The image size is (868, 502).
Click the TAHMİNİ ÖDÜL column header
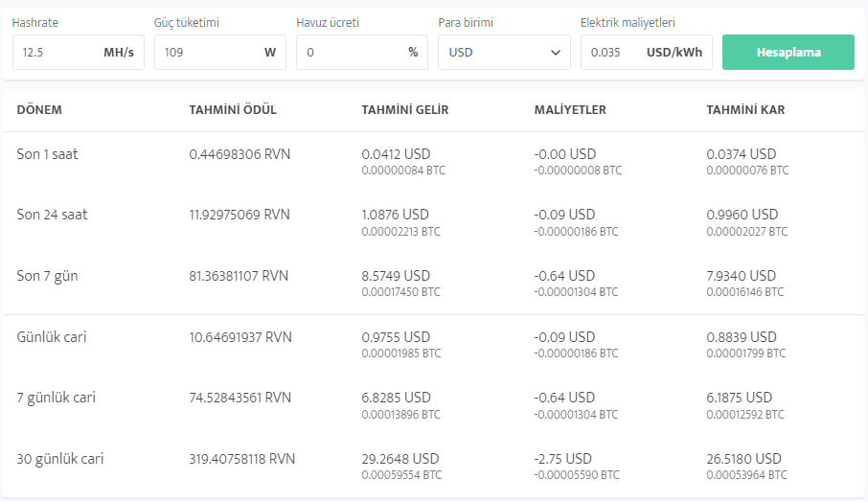[233, 109]
